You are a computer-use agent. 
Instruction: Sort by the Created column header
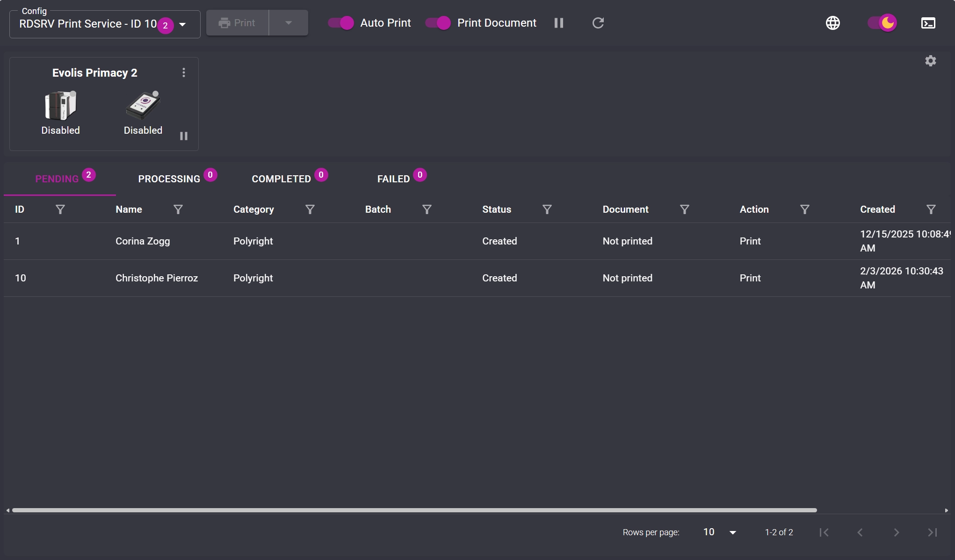pyautogui.click(x=877, y=209)
